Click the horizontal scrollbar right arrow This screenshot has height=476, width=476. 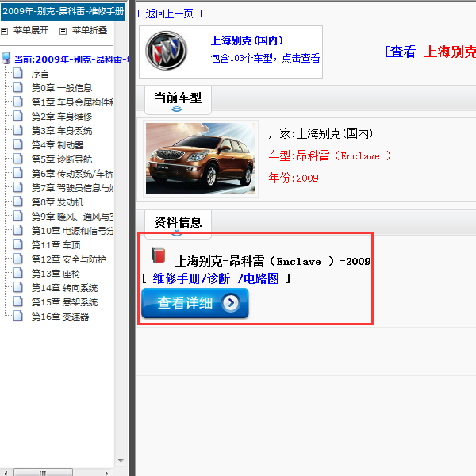(106, 473)
